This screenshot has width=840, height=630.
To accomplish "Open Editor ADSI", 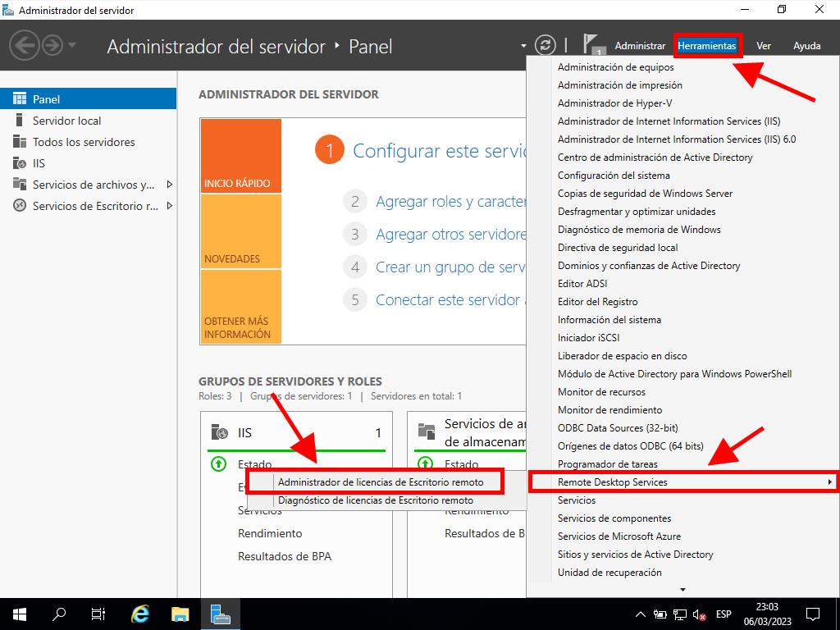I will coord(582,284).
